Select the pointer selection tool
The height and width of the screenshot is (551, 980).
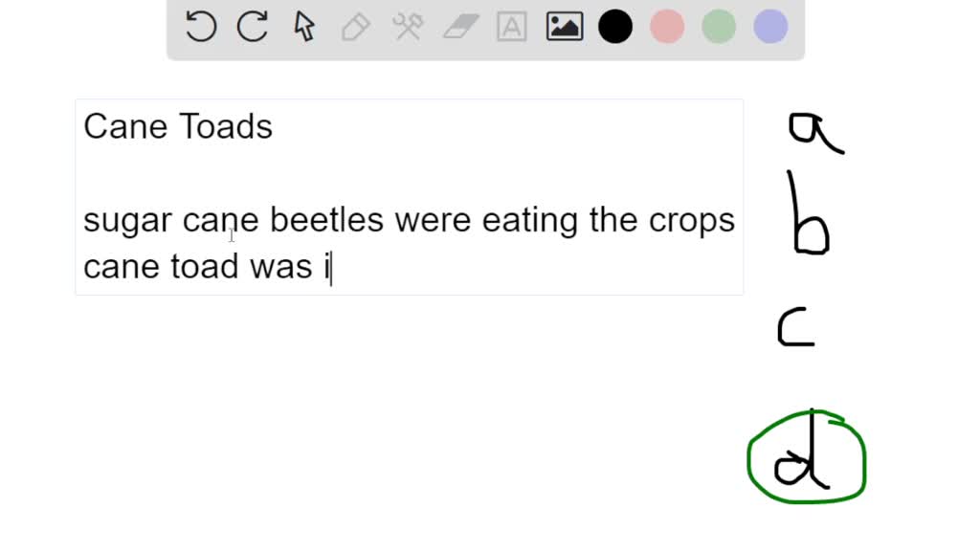(x=304, y=27)
